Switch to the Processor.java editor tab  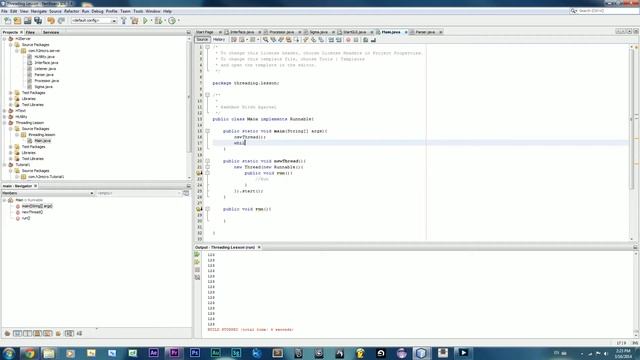[x=281, y=32]
